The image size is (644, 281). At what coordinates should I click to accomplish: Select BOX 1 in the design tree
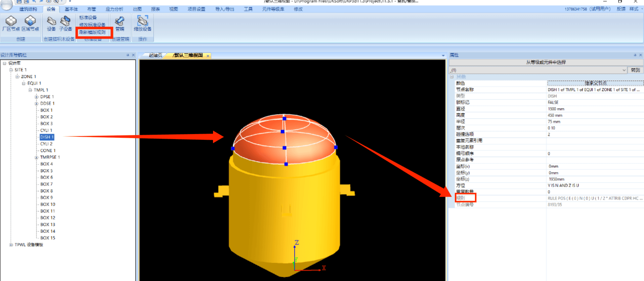[x=46, y=110]
